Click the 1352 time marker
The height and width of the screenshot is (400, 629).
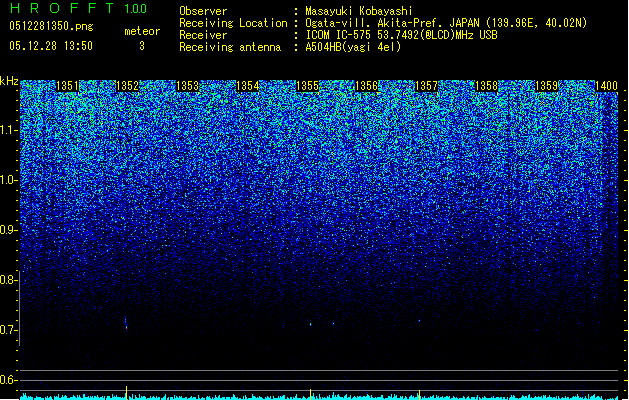tap(127, 86)
